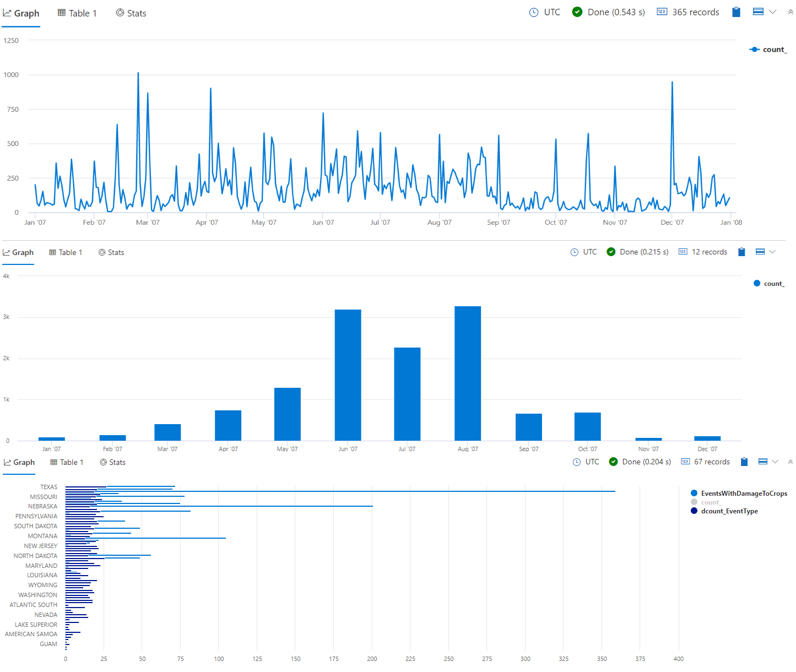Click Done (0.204 s) status text
Screen dimensions: 796x672
tap(647, 462)
